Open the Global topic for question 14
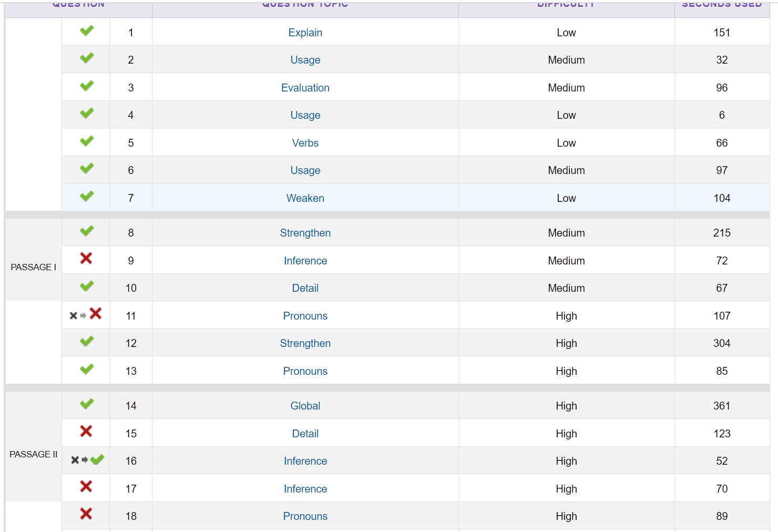Image resolution: width=778 pixels, height=532 pixels. (305, 406)
